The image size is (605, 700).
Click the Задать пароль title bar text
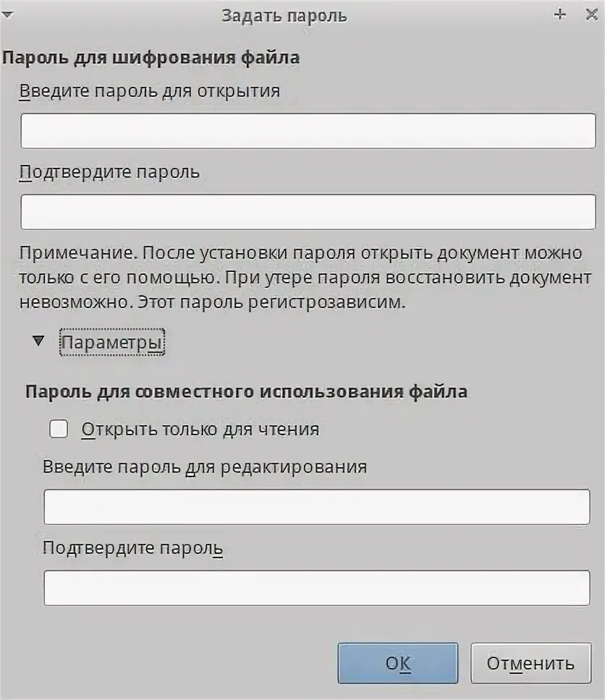[284, 16]
